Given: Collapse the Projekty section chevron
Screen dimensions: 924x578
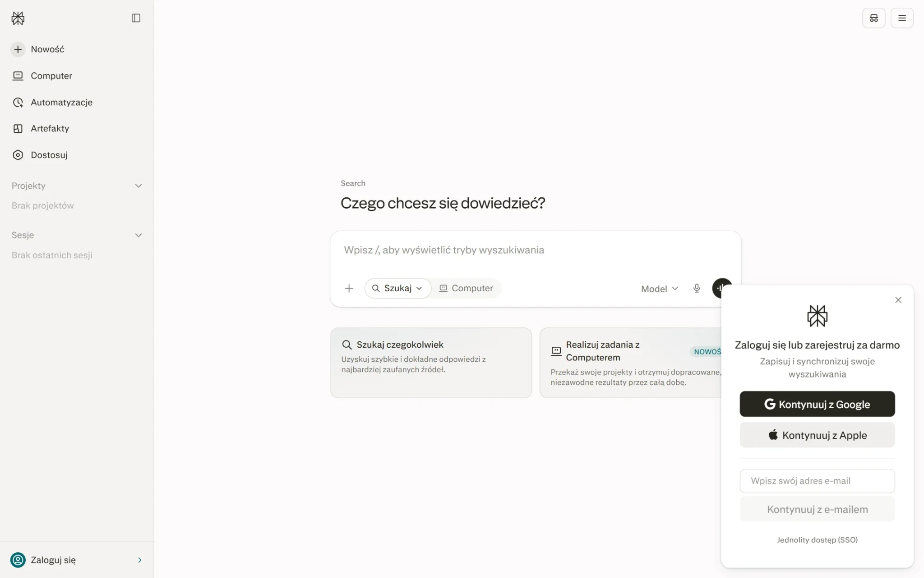Looking at the screenshot, I should coord(139,186).
